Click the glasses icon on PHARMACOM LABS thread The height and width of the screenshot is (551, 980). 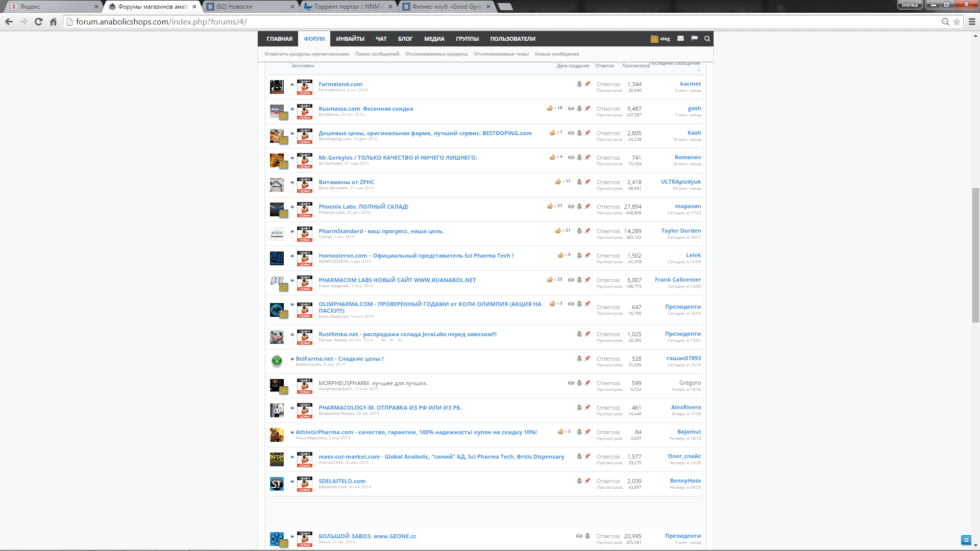coord(571,280)
